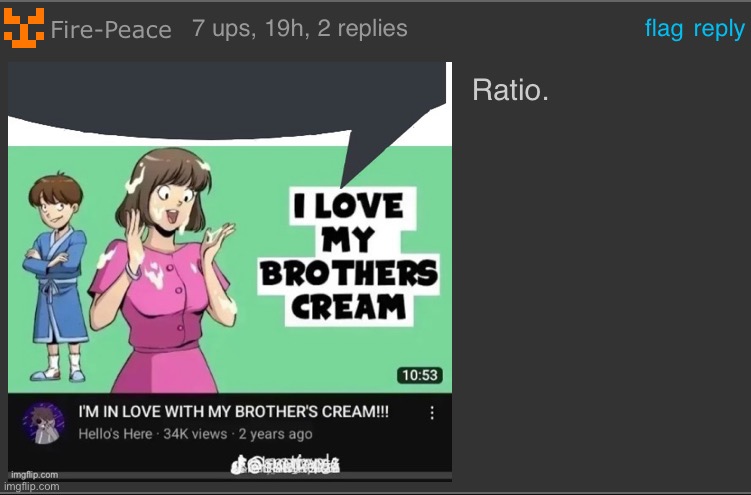This screenshot has height=495, width=751.
Task: Click the Hello's Here channel avatar
Action: [43, 423]
